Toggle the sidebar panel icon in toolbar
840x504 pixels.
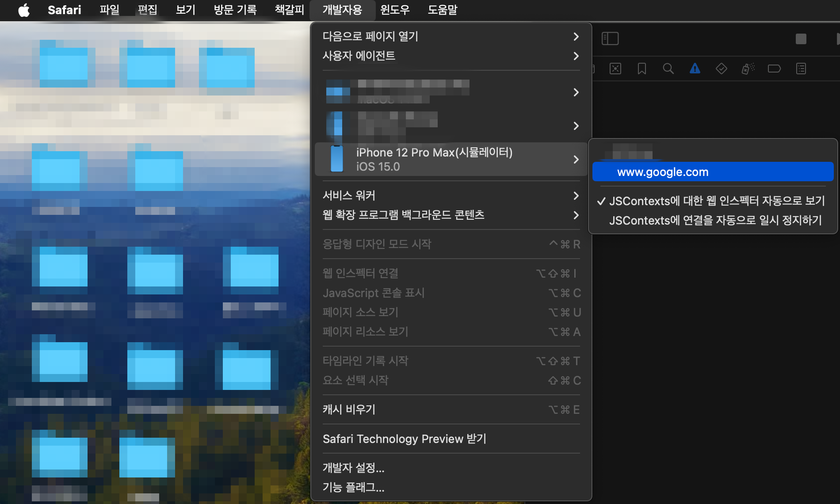(610, 38)
